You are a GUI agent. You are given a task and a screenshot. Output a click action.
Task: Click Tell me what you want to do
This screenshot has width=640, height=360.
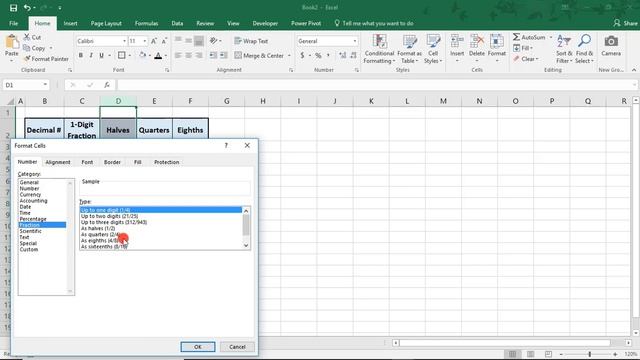pyautogui.click(x=374, y=23)
